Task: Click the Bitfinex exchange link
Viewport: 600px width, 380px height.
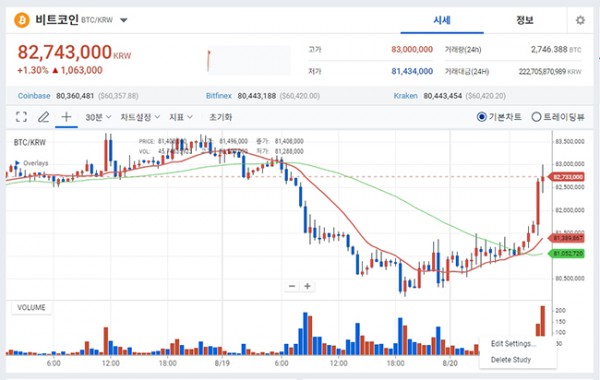Action: pos(219,96)
